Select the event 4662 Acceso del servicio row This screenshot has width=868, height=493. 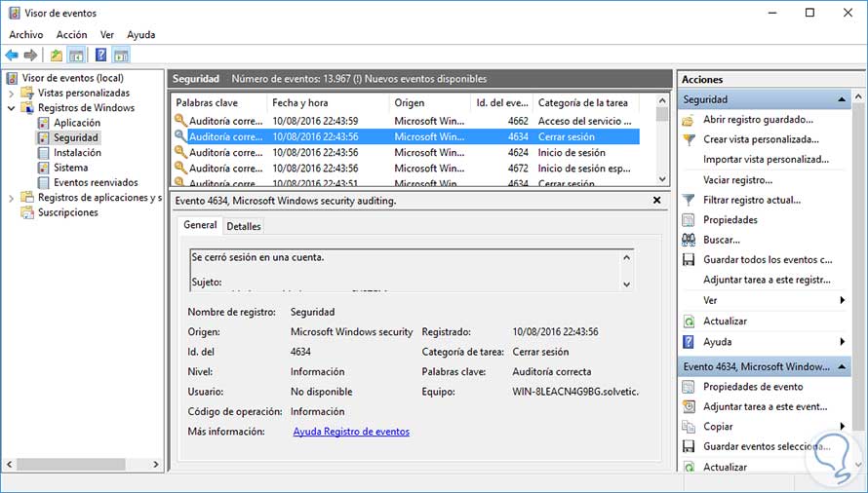407,121
